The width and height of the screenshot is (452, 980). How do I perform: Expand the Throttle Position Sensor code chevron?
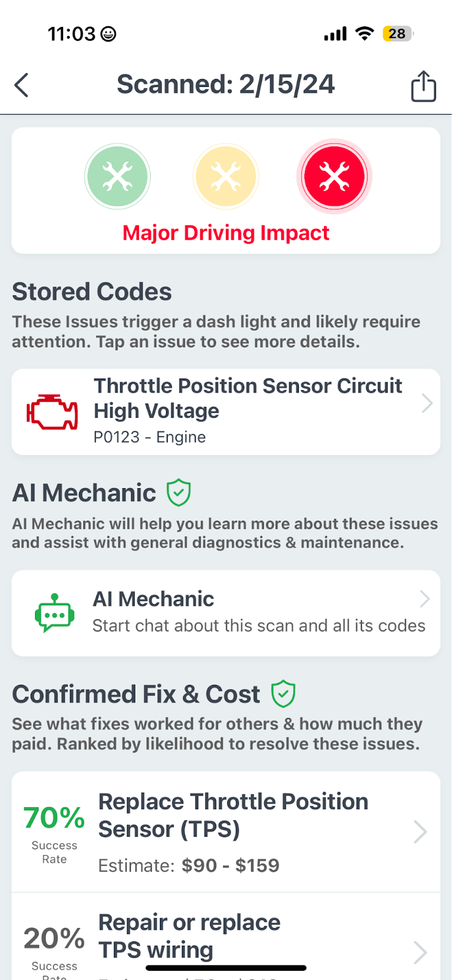(x=427, y=403)
